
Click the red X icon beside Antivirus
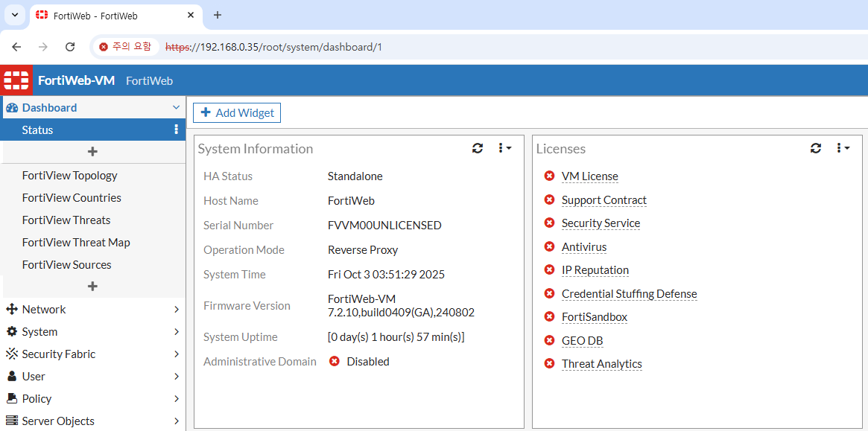pyautogui.click(x=549, y=246)
